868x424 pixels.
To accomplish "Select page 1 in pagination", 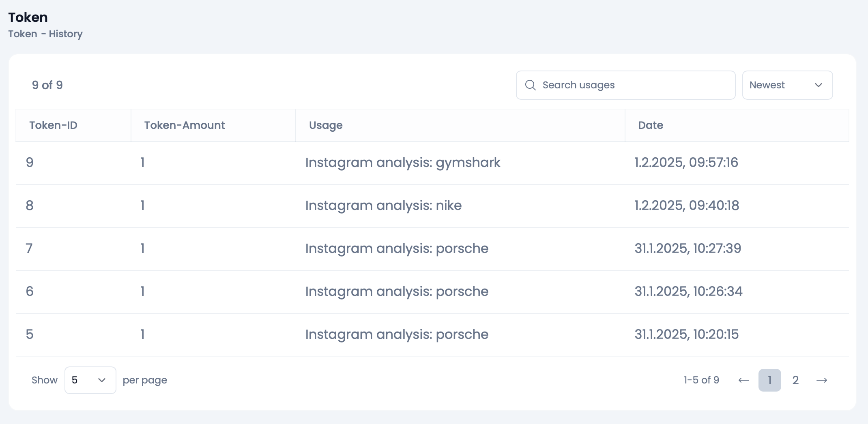I will coord(769,380).
